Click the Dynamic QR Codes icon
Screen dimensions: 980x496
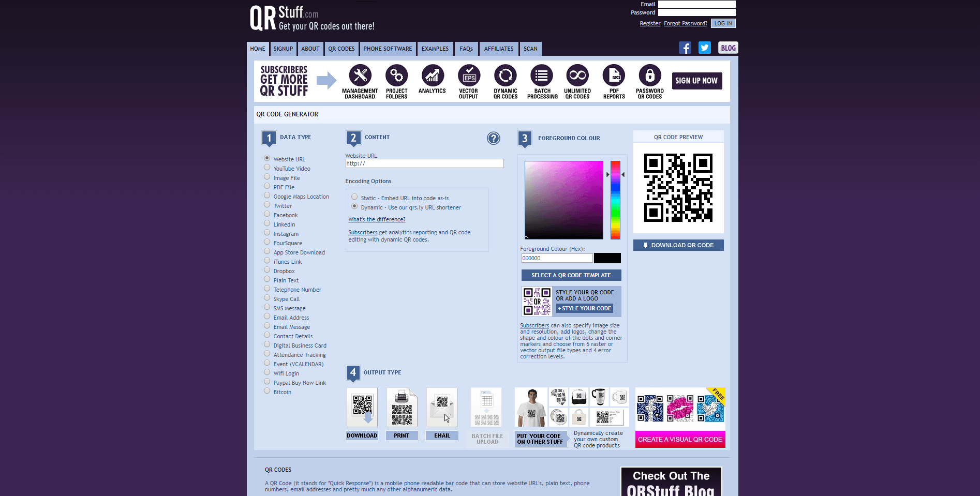pyautogui.click(x=505, y=76)
